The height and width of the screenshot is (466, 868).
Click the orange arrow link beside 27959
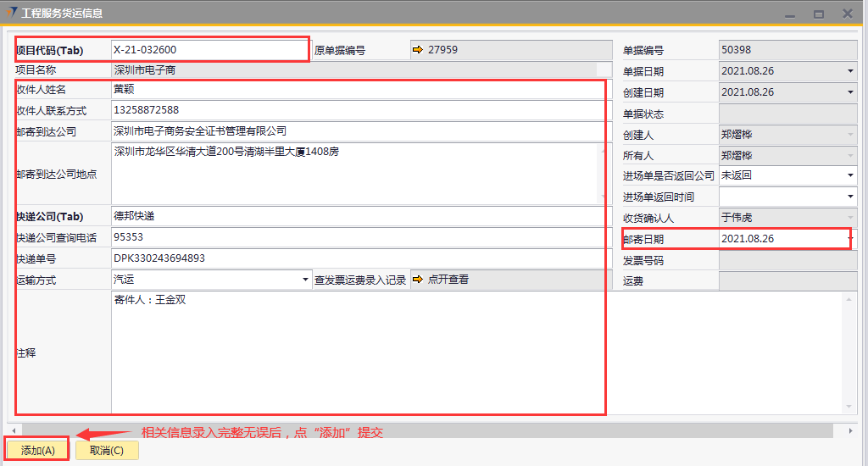(417, 50)
